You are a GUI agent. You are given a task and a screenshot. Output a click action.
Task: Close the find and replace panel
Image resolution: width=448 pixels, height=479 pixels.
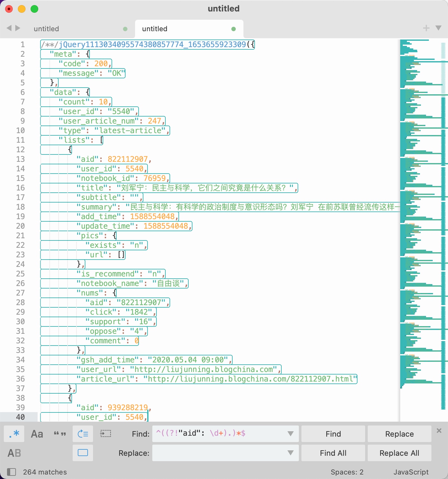pyautogui.click(x=439, y=431)
